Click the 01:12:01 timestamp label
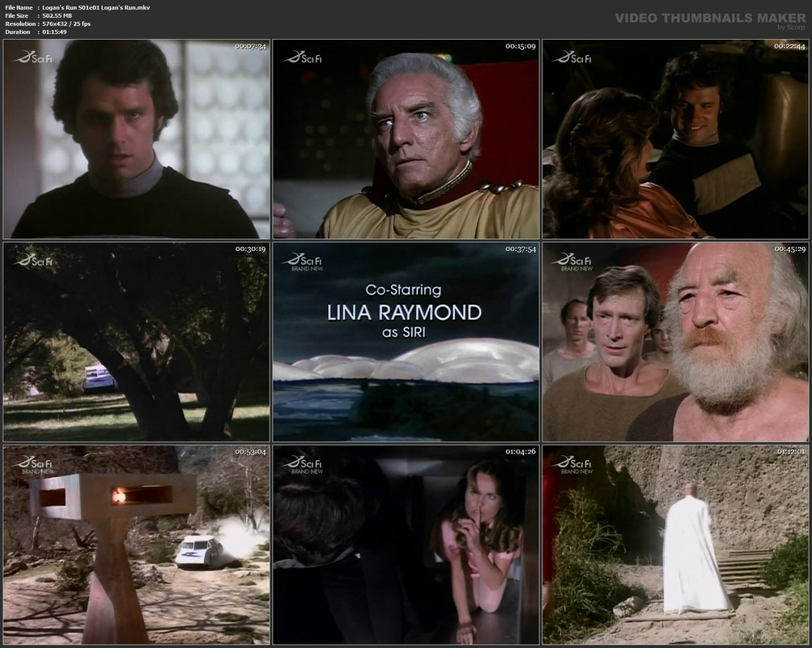Screen dimensions: 812x648 click(789, 452)
